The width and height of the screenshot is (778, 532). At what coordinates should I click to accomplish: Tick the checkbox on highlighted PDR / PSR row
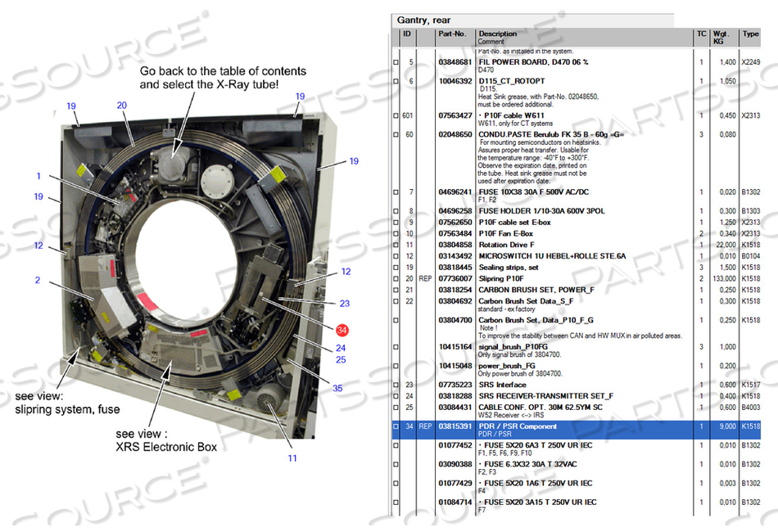pos(396,426)
